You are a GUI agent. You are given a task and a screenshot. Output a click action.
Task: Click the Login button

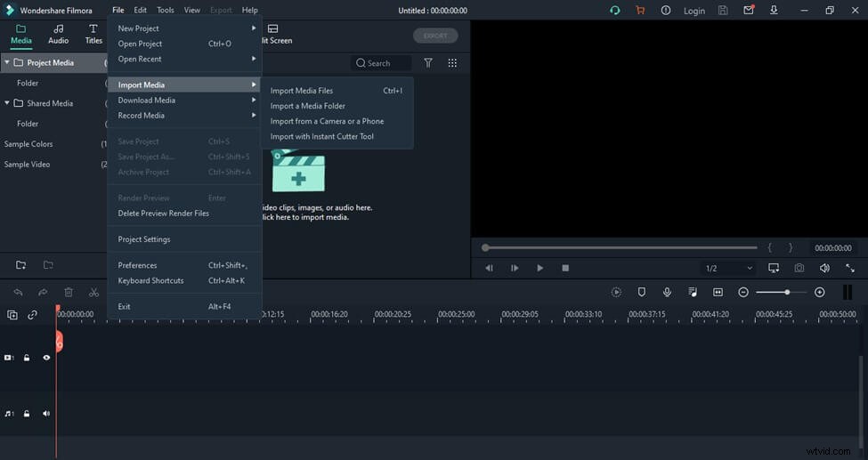694,11
